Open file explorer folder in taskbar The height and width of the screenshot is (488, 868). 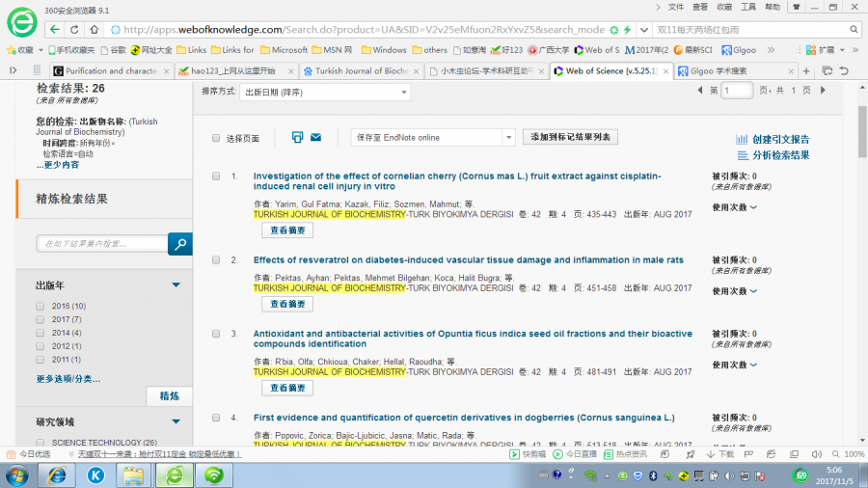pyautogui.click(x=133, y=475)
